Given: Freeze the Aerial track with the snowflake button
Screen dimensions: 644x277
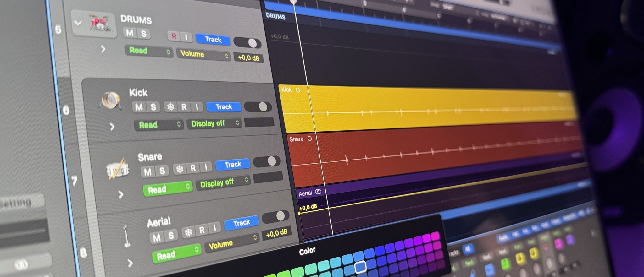Looking at the screenshot, I should click(188, 232).
